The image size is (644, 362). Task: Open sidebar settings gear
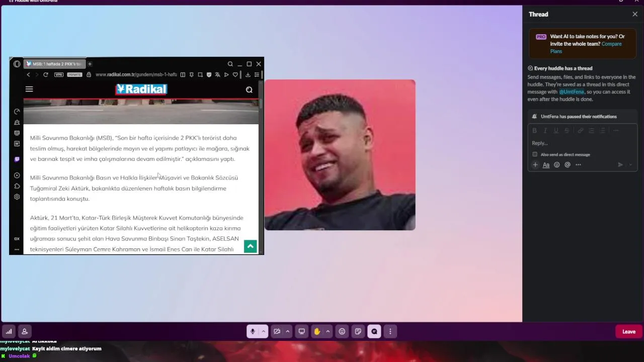point(17,197)
